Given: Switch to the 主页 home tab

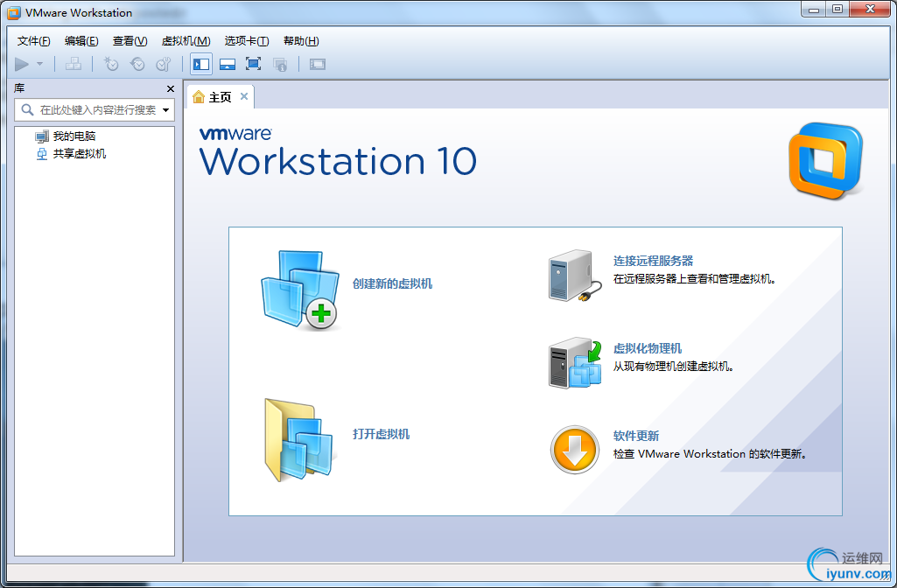Looking at the screenshot, I should 221,96.
